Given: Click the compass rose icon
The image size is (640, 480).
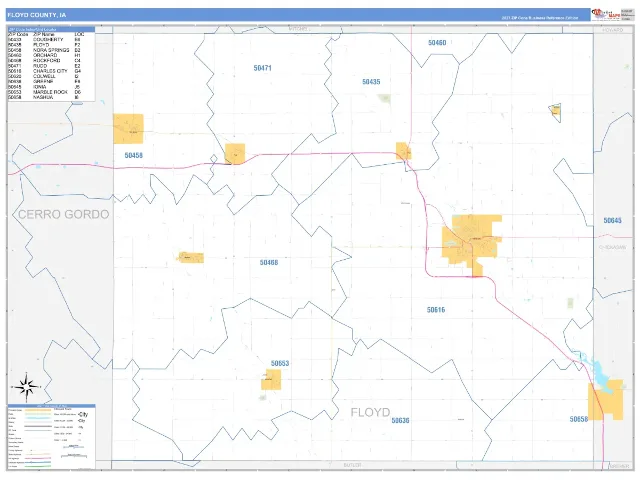Looking at the screenshot, I should coord(26,387).
